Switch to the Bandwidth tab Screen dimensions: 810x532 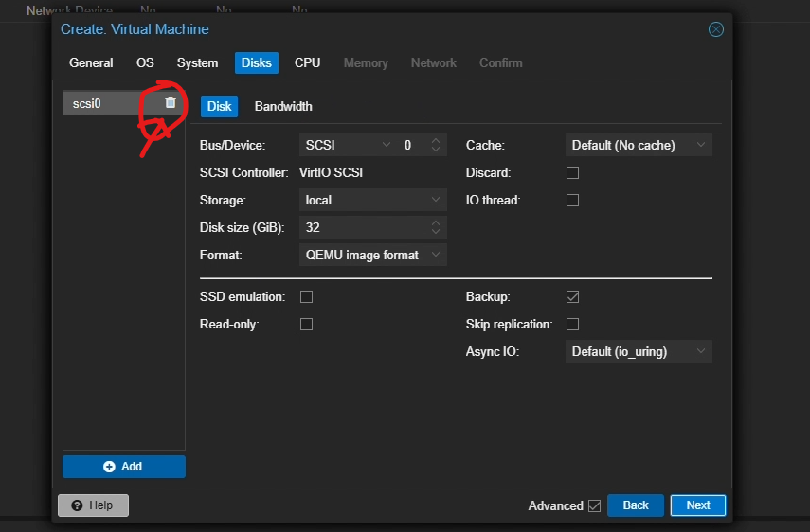283,106
